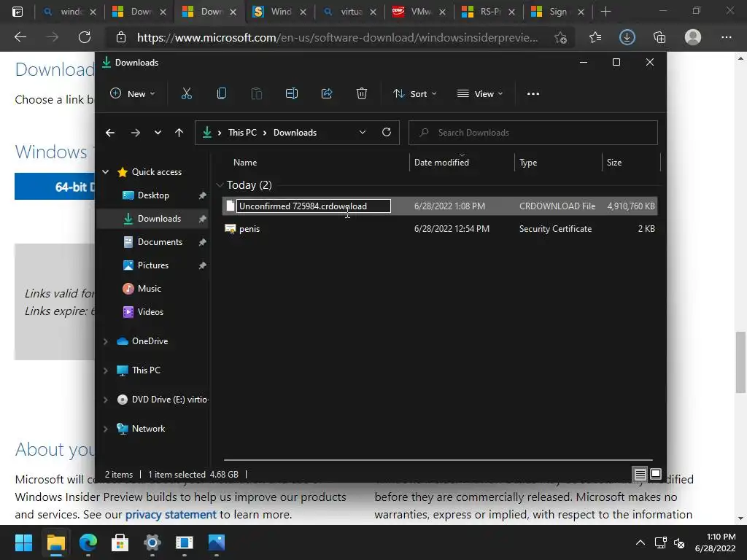Click Edge back arrow button
This screenshot has width=747, height=560.
click(x=20, y=37)
